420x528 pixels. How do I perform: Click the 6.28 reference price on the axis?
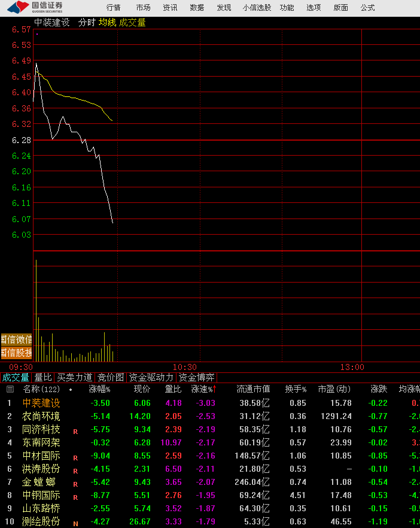(x=21, y=140)
